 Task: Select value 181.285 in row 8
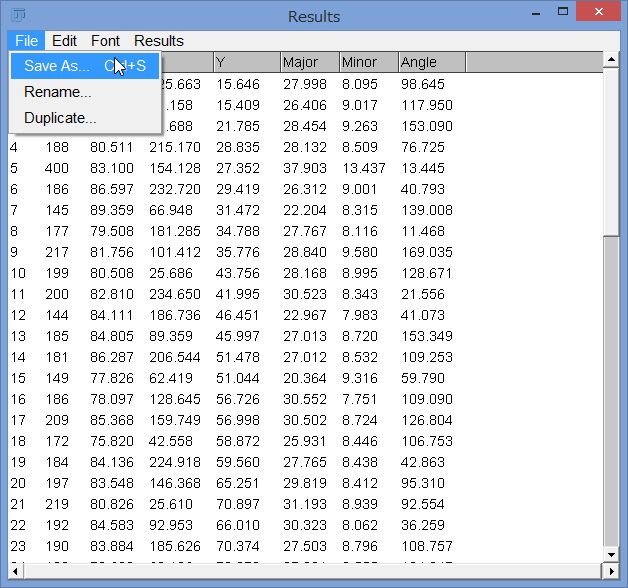coord(175,232)
